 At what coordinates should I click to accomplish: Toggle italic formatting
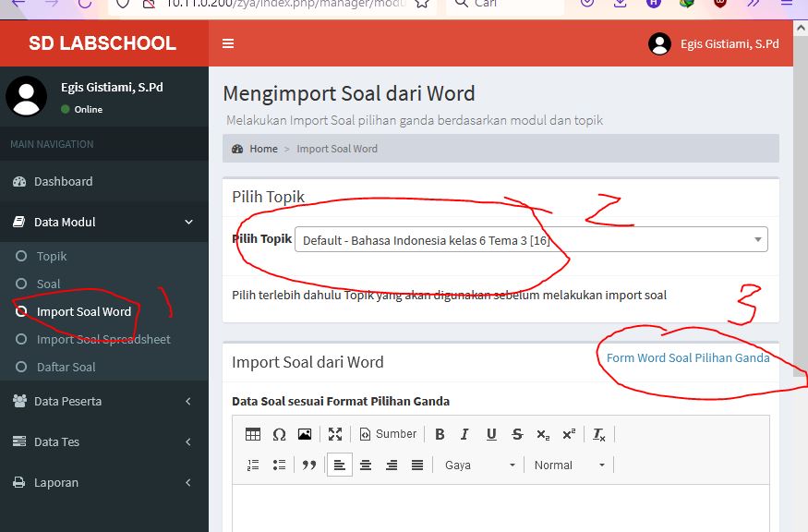point(464,434)
